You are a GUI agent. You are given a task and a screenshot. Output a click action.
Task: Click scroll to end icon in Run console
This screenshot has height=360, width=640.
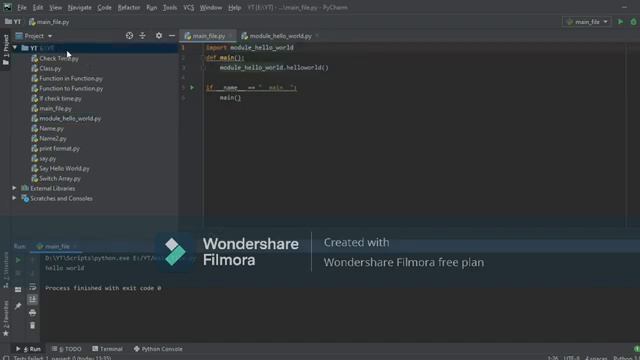coord(33,300)
